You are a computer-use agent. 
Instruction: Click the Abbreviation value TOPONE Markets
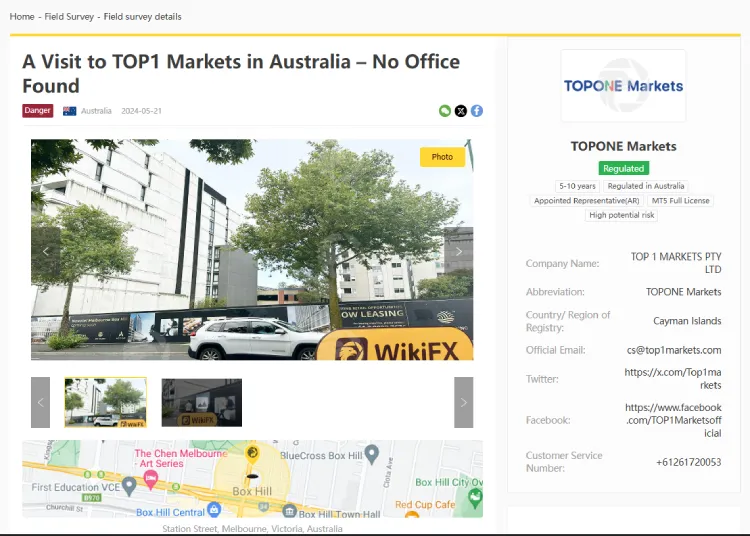click(x=683, y=292)
